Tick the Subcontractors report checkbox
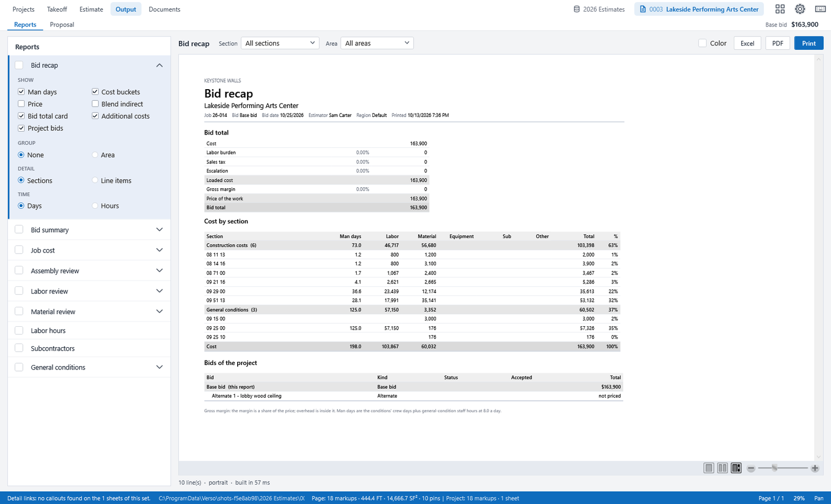 tap(19, 348)
